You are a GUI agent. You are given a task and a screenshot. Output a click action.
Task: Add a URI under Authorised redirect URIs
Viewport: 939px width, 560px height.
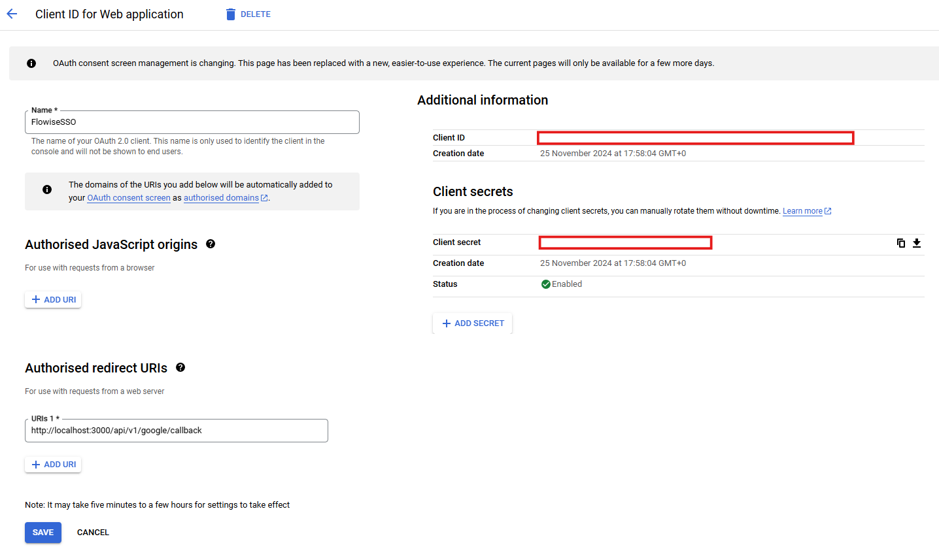54,465
